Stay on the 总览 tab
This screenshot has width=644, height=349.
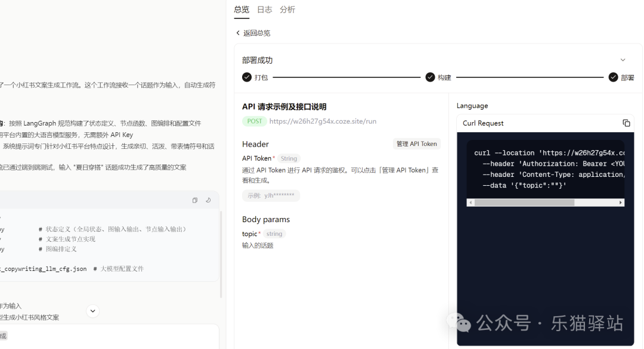241,10
